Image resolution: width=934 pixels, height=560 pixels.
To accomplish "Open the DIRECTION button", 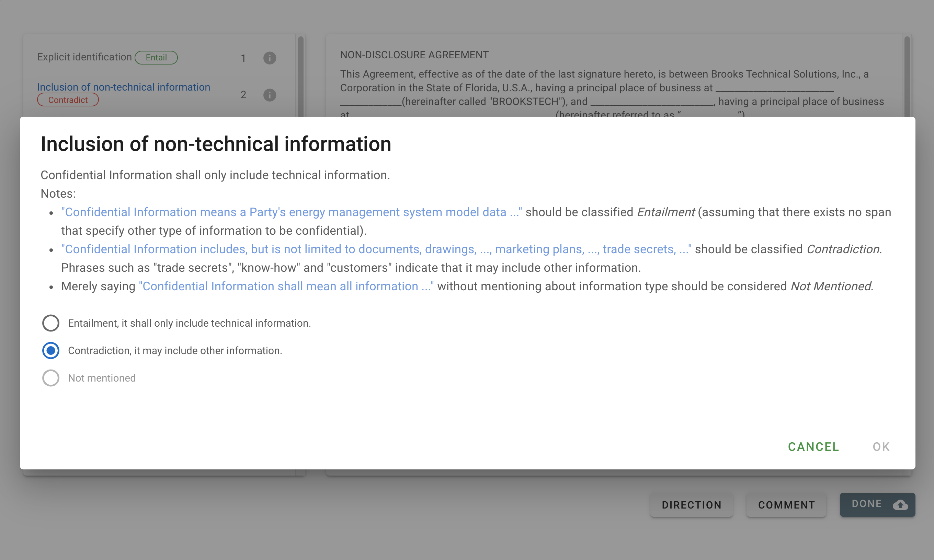I will 691,505.
